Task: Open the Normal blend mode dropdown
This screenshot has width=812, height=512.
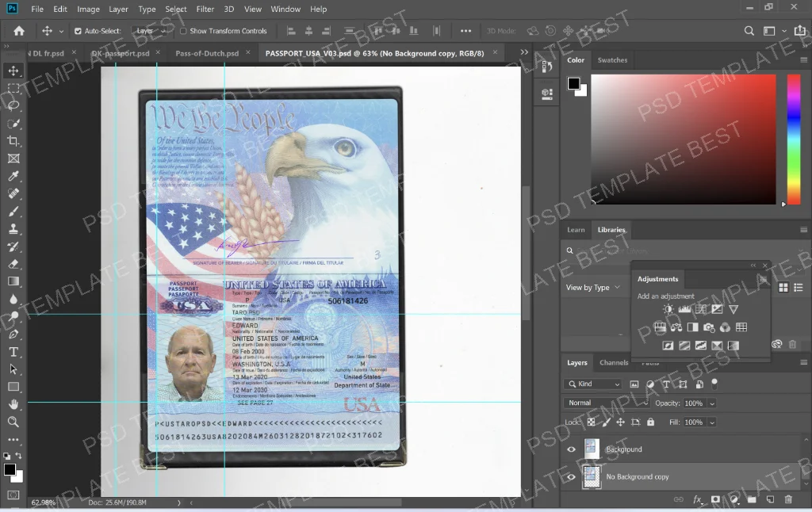Action: 606,403
